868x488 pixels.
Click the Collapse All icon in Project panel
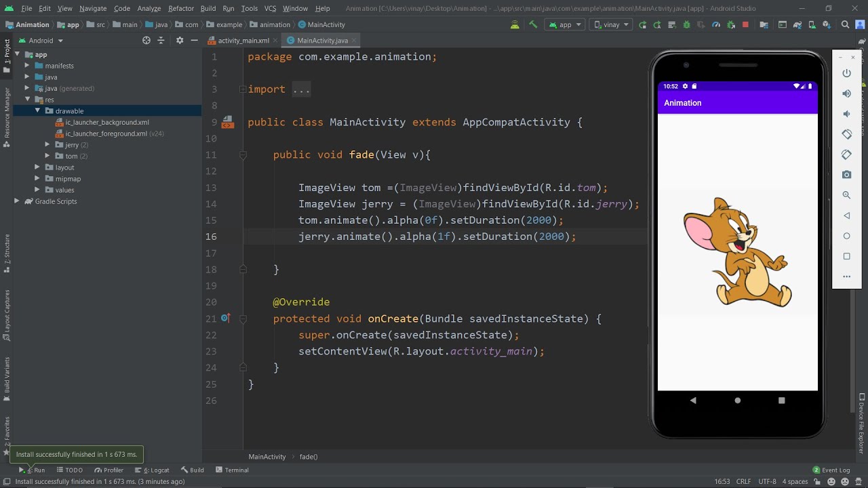(161, 41)
